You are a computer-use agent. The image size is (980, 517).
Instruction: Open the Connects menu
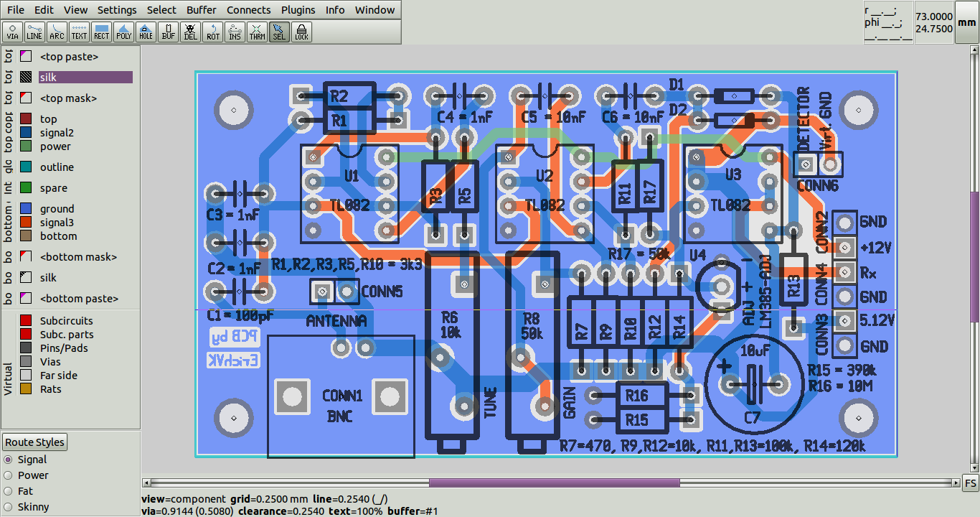pos(249,10)
